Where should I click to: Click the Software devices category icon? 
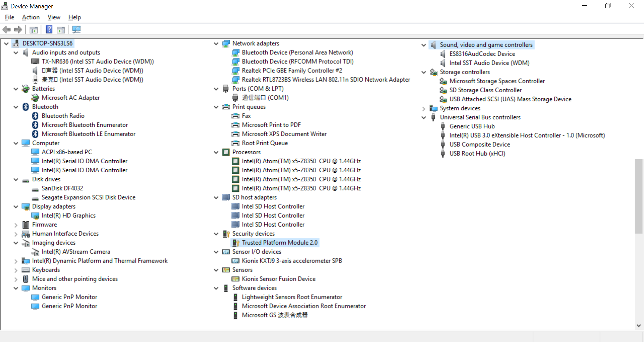pos(226,288)
